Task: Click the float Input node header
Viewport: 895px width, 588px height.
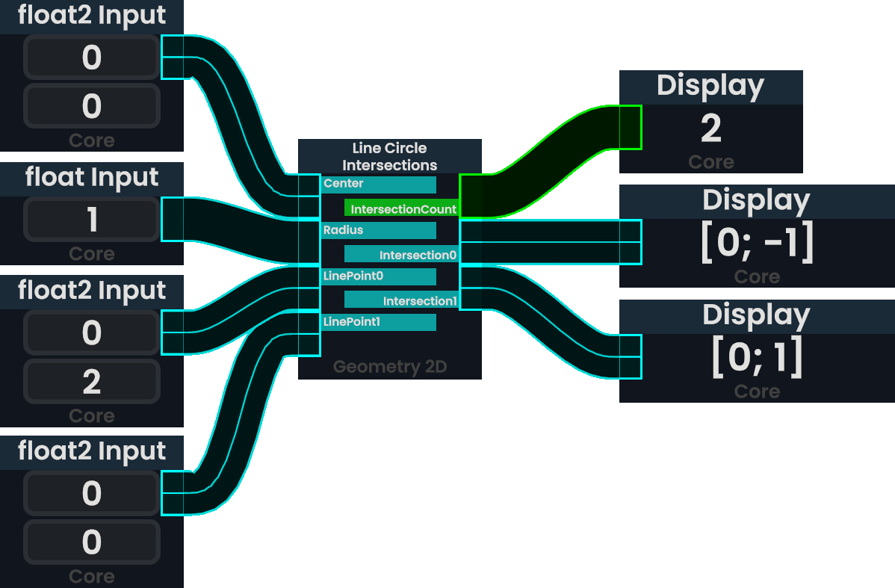Action: point(92,178)
